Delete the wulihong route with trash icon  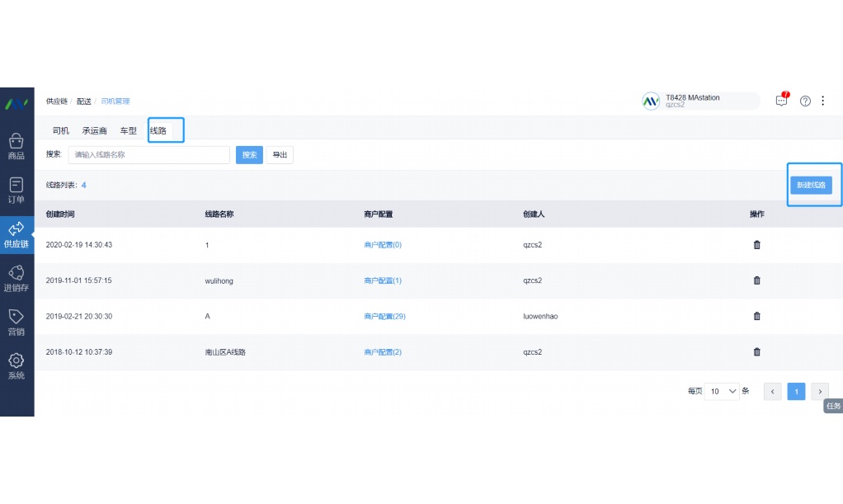click(756, 280)
